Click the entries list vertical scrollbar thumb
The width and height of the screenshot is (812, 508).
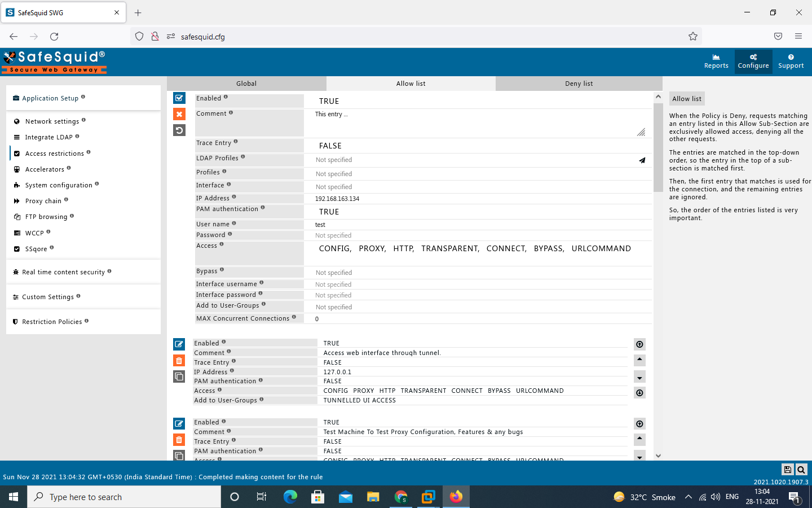[658, 147]
